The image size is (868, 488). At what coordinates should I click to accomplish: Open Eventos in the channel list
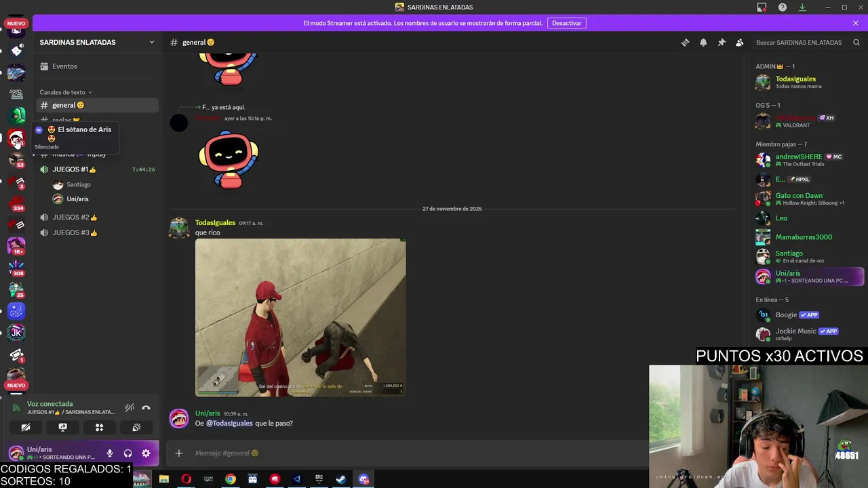pyautogui.click(x=96, y=66)
